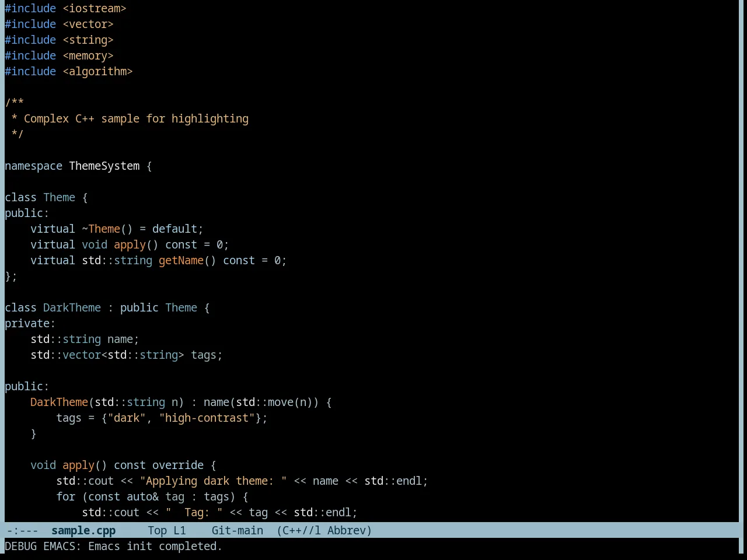Click the closing '};' of class Theme
The image size is (747, 560).
(x=11, y=276)
